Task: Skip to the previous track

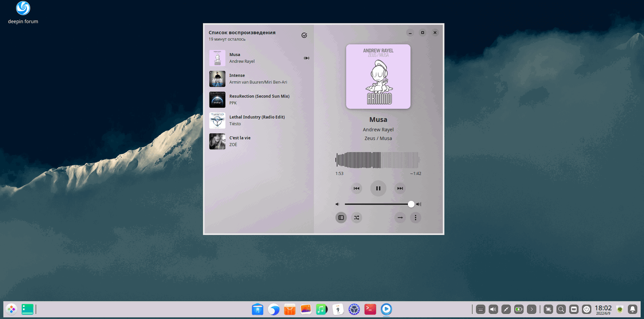Action: coord(356,188)
